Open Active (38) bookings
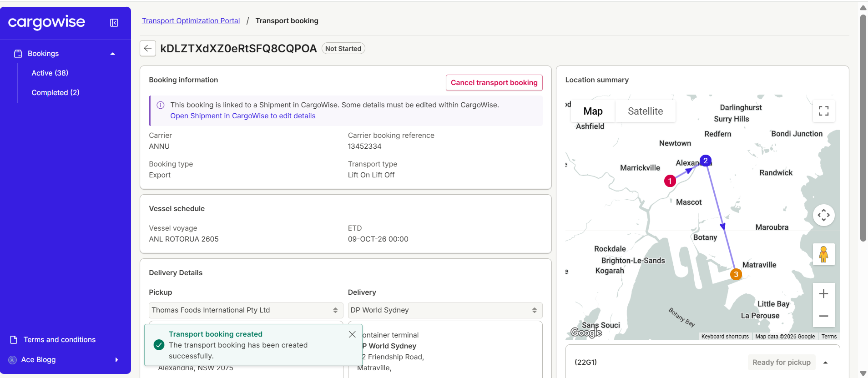 coord(50,73)
